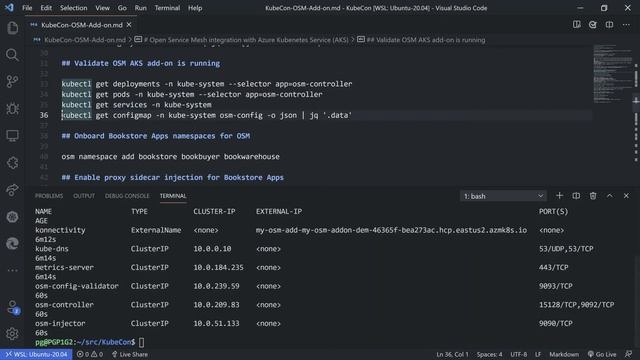Open the Run menu

[140, 8]
